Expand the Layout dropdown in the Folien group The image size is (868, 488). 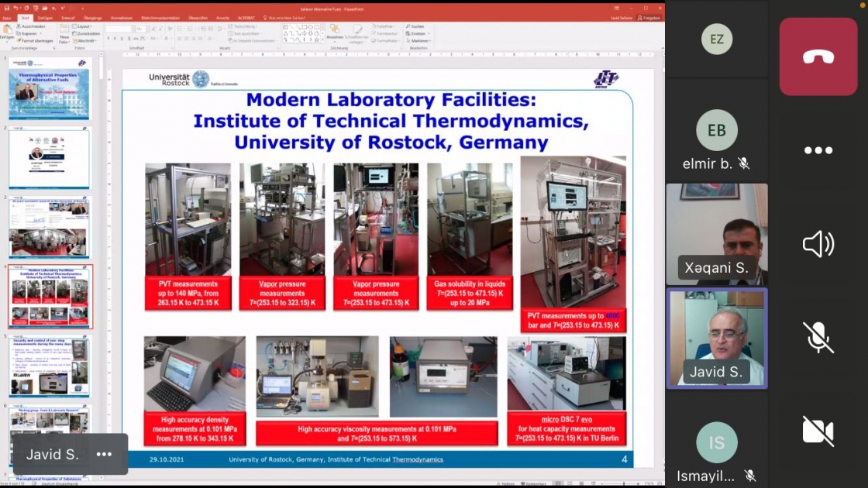click(84, 26)
